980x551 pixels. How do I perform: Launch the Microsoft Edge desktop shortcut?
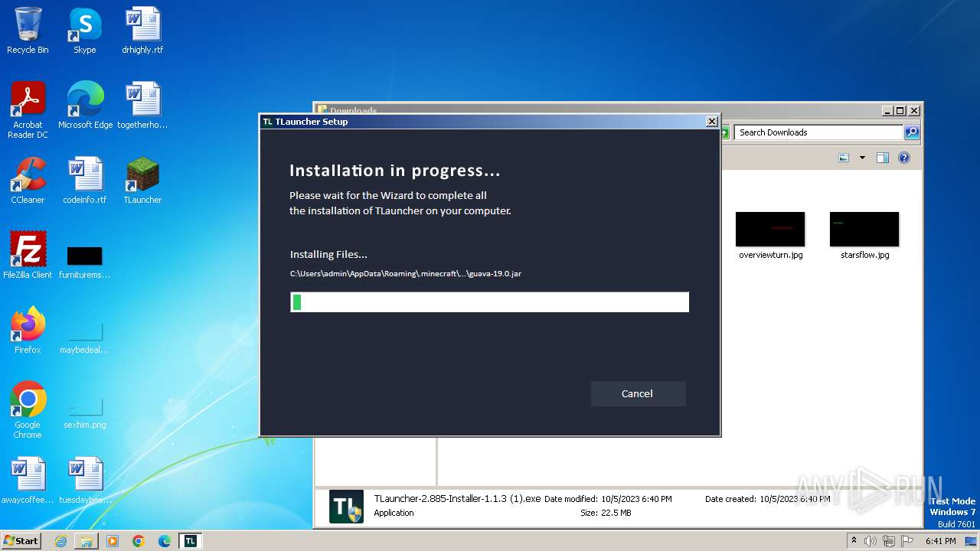[85, 106]
